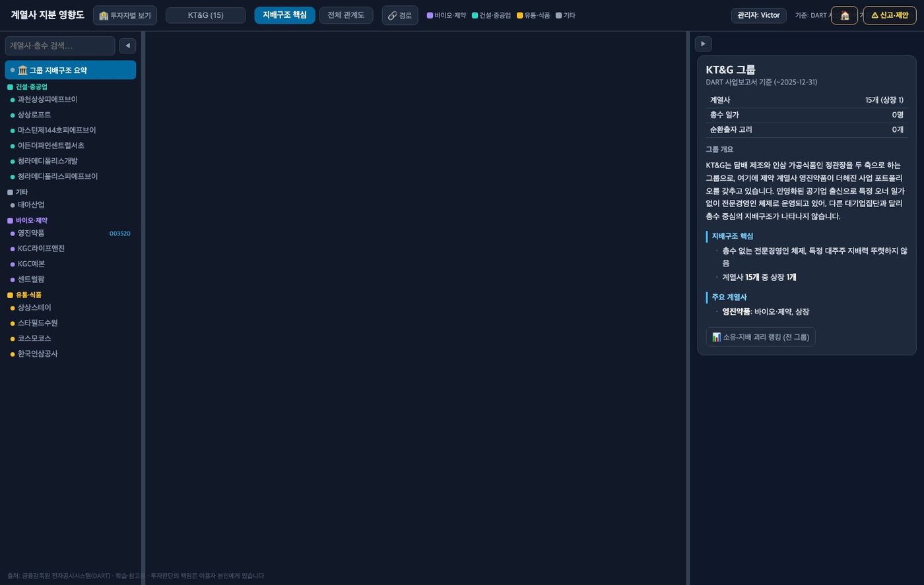
Task: Collapse the left sidebar with the arrow button
Action: point(127,46)
